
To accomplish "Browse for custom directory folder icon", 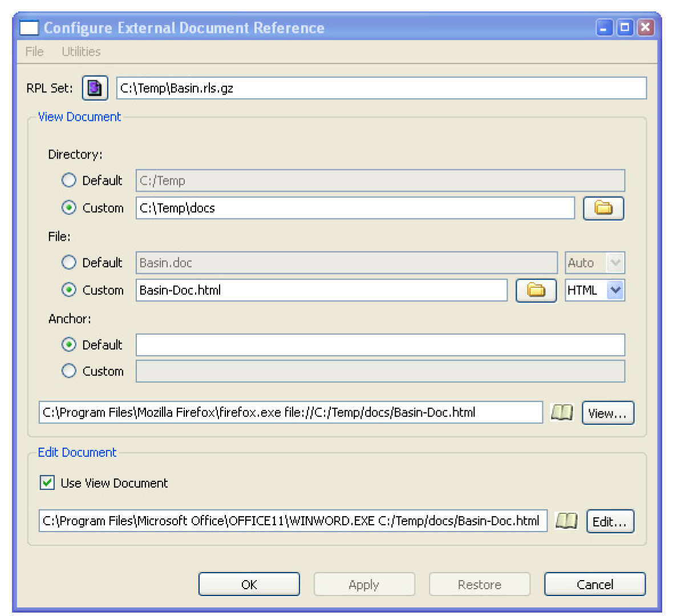I will coord(603,208).
